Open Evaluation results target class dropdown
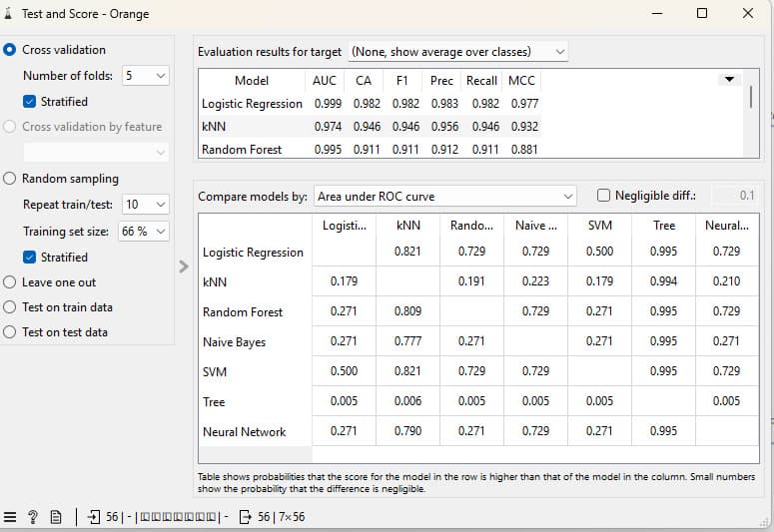This screenshot has width=774, height=532. tap(458, 52)
